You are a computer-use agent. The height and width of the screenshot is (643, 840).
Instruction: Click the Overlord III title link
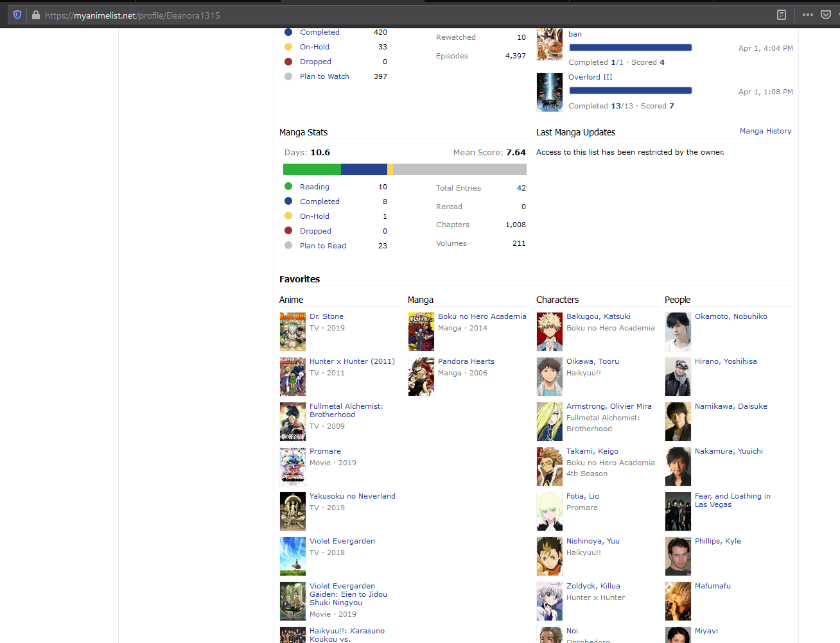click(x=590, y=77)
